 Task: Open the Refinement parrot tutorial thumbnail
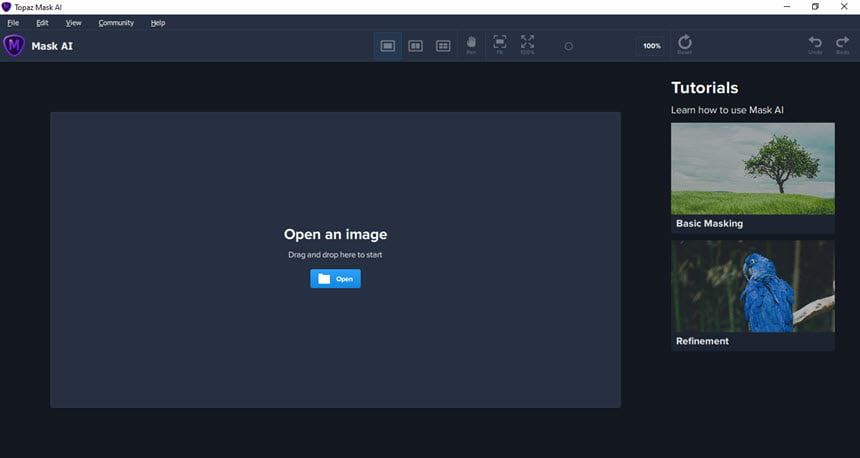point(752,295)
